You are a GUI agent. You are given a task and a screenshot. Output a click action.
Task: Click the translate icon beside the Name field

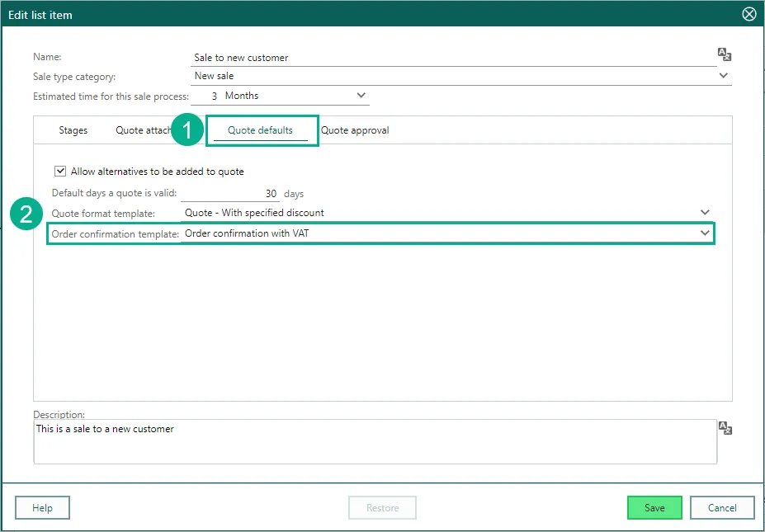tap(724, 55)
